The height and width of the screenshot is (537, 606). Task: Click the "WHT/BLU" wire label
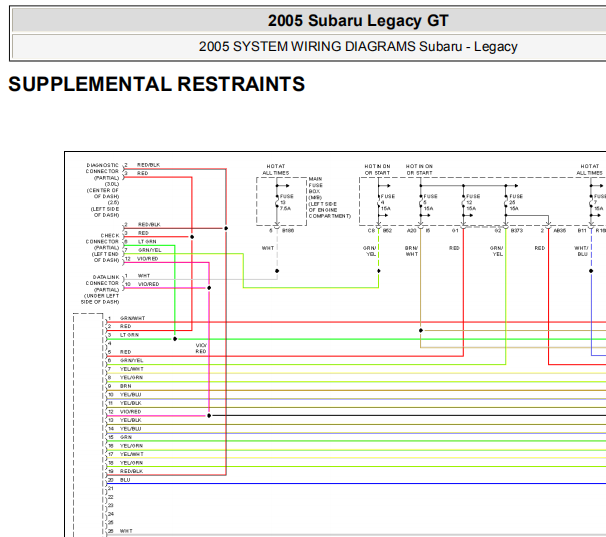[582, 251]
